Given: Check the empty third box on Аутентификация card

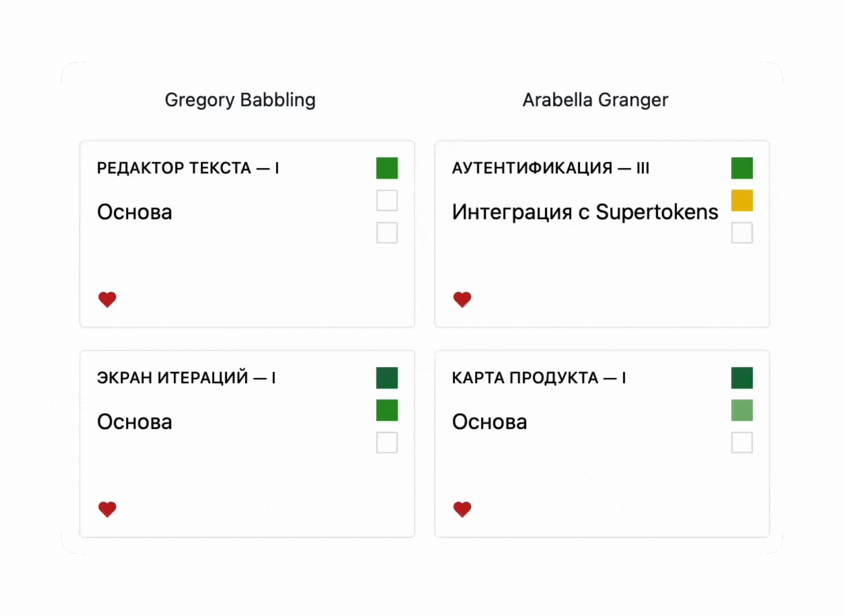Looking at the screenshot, I should click(x=742, y=233).
